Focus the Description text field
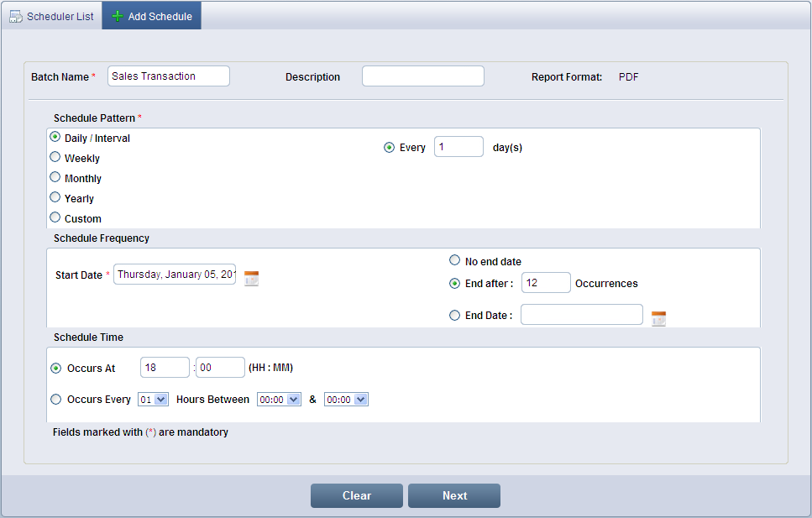Image resolution: width=812 pixels, height=518 pixels. click(422, 76)
